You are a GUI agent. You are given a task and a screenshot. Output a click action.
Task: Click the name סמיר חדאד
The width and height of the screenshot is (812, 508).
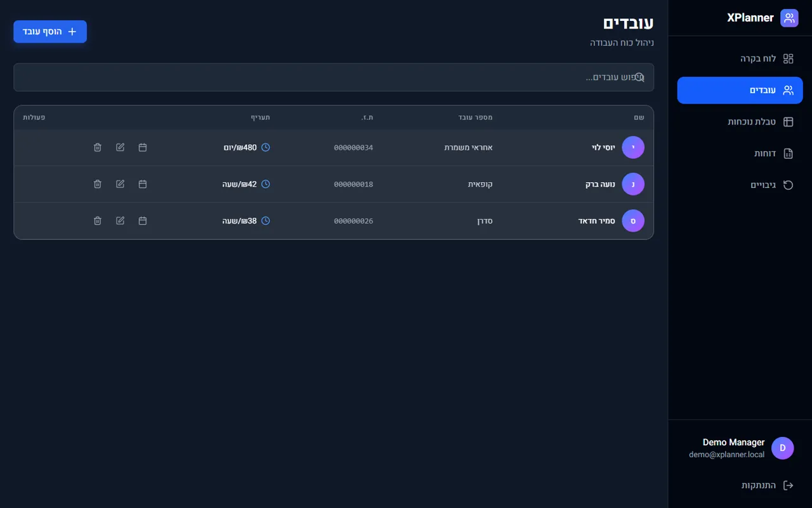pos(597,221)
